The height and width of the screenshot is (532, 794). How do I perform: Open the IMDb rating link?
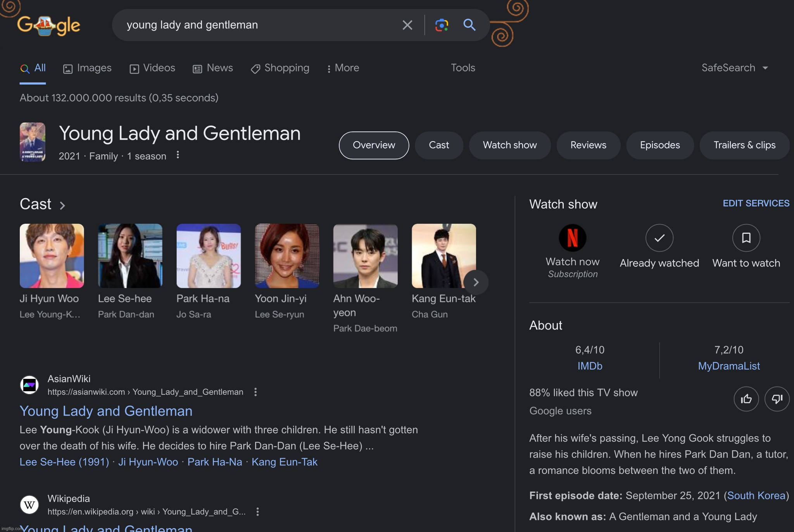pos(590,366)
